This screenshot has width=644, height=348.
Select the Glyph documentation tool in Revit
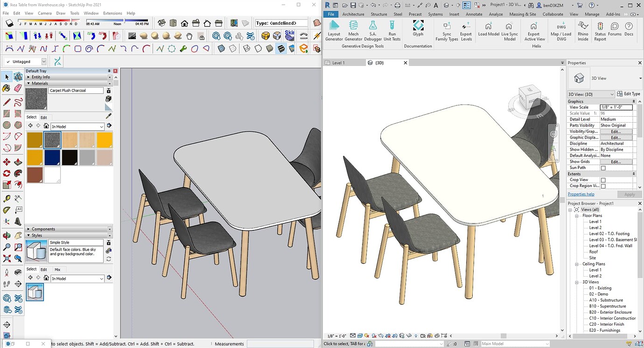point(418,29)
